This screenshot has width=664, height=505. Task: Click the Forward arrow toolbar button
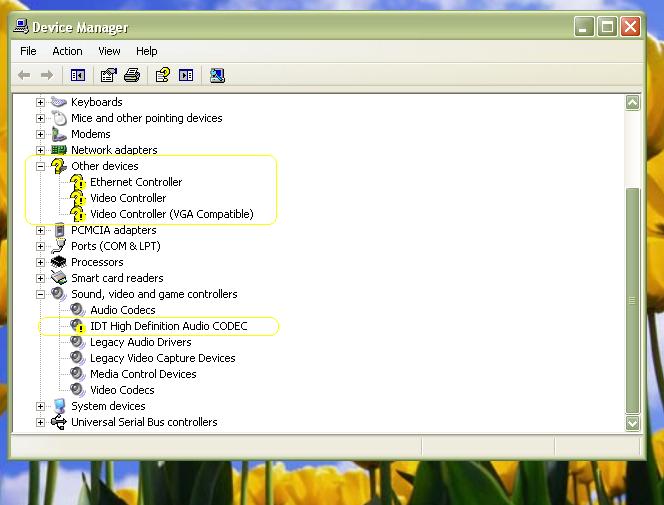47,75
